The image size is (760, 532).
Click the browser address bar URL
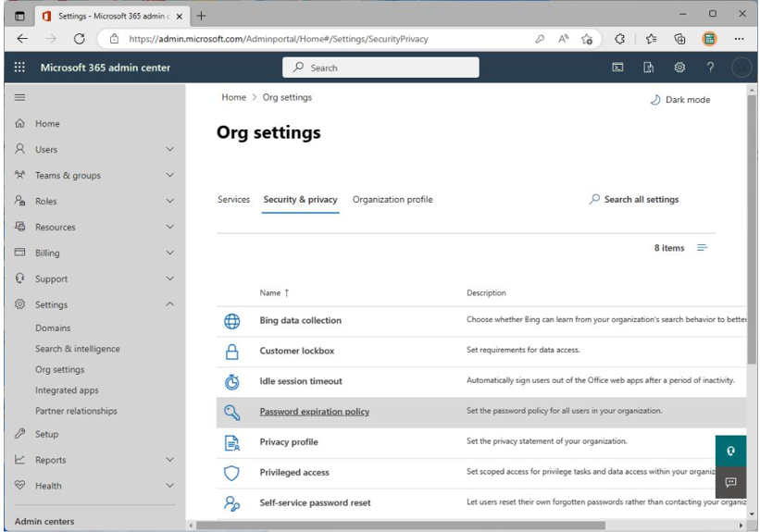click(x=279, y=39)
